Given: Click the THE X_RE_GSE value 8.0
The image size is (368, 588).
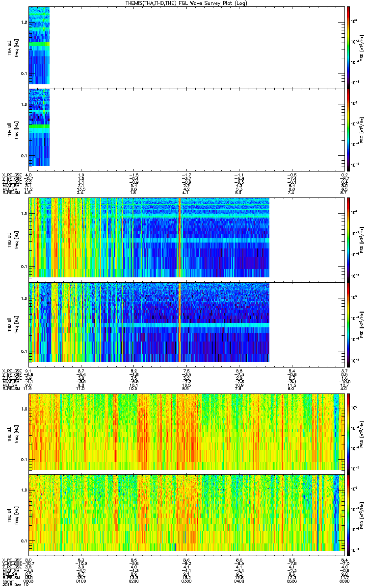Looking at the screenshot, I should point(28,560).
